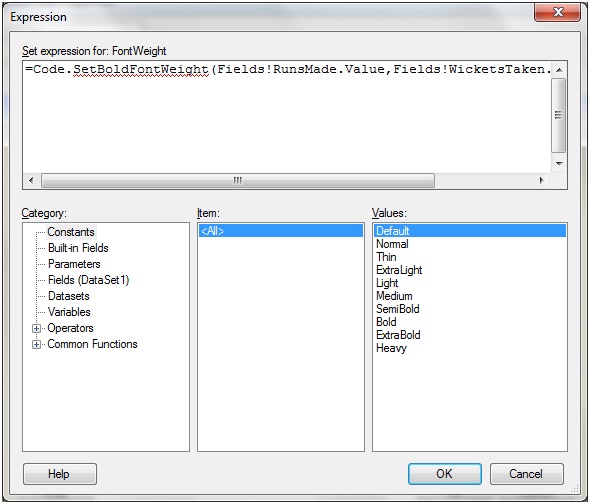Click the expression box scroll-up arrow

(x=559, y=70)
